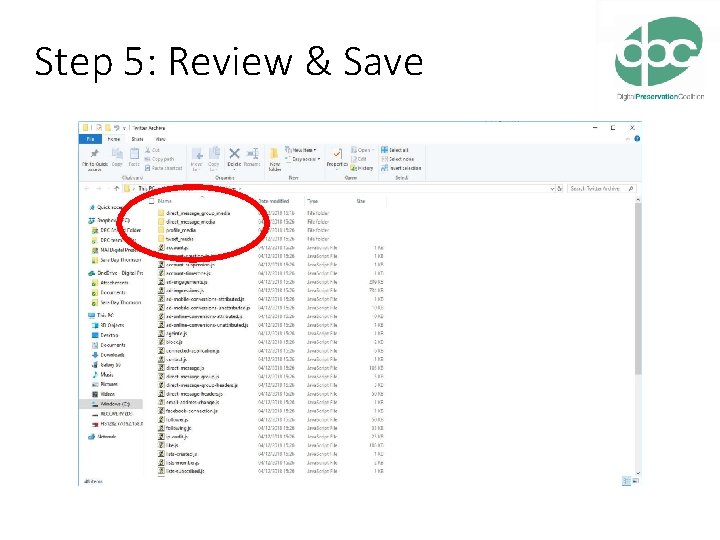This screenshot has height=540, width=720.
Task: Click the History command in ribbon
Action: click(x=362, y=168)
